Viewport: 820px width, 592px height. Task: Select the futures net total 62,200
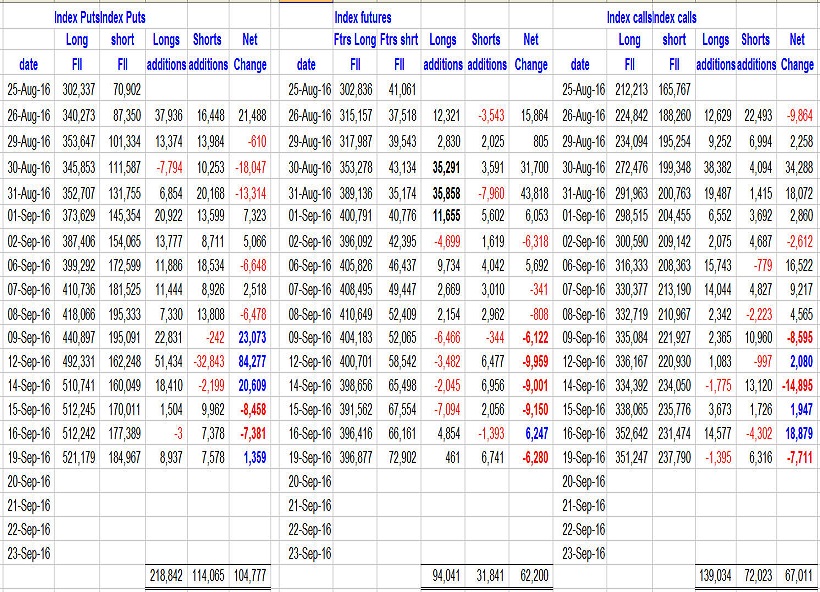[530, 576]
